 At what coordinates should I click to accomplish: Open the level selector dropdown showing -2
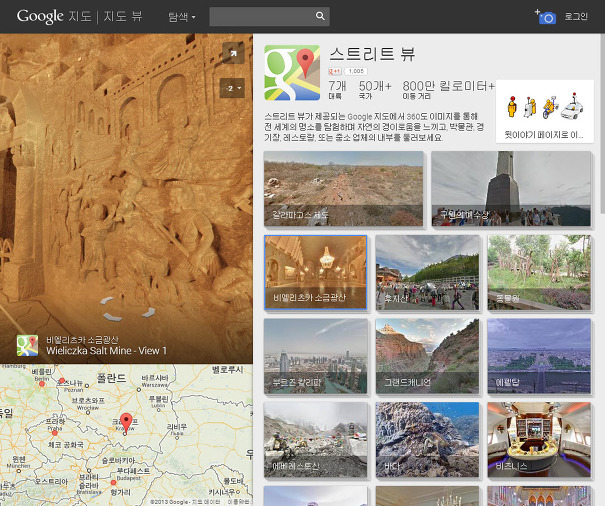click(232, 89)
